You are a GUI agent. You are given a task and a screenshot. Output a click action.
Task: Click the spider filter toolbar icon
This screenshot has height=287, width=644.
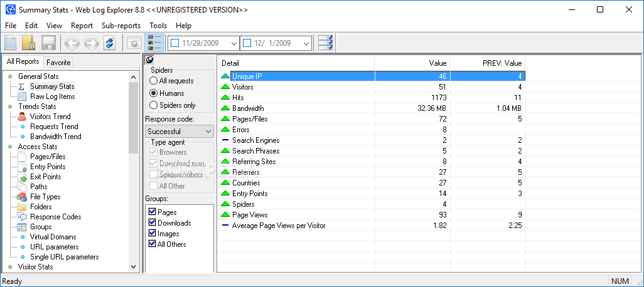(x=134, y=43)
